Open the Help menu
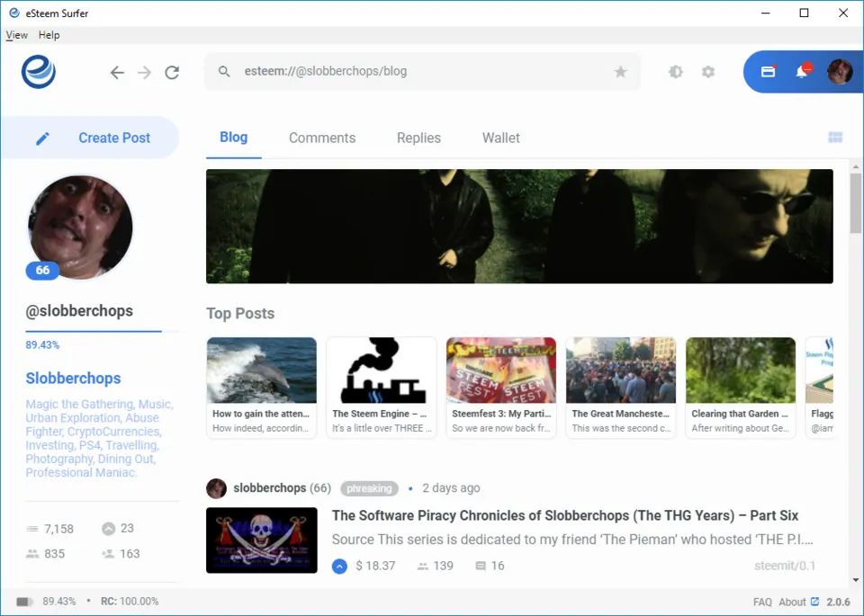The image size is (864, 616). (49, 35)
